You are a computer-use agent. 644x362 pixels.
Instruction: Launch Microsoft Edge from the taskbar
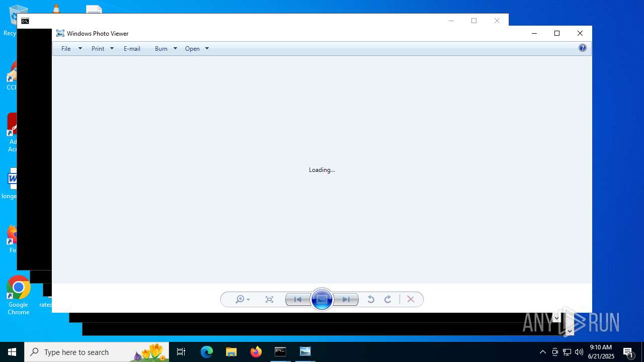(207, 352)
